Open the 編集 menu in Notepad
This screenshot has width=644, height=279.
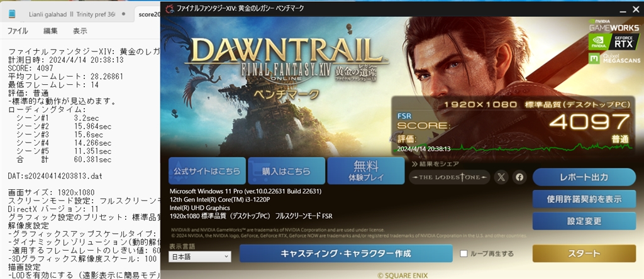pyautogui.click(x=50, y=31)
